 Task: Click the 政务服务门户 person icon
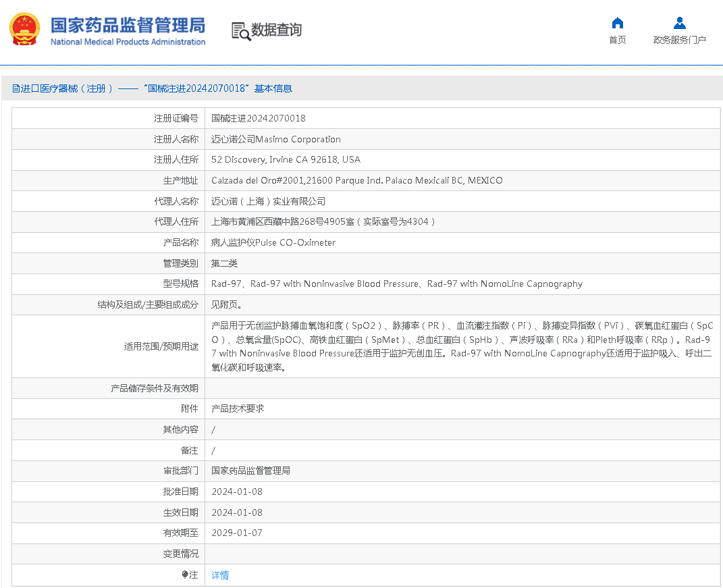coord(678,22)
